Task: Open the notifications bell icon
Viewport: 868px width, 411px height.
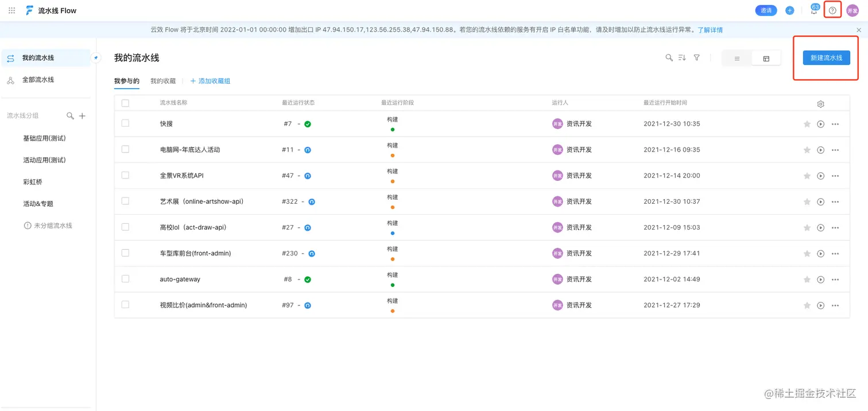Action: coord(813,11)
